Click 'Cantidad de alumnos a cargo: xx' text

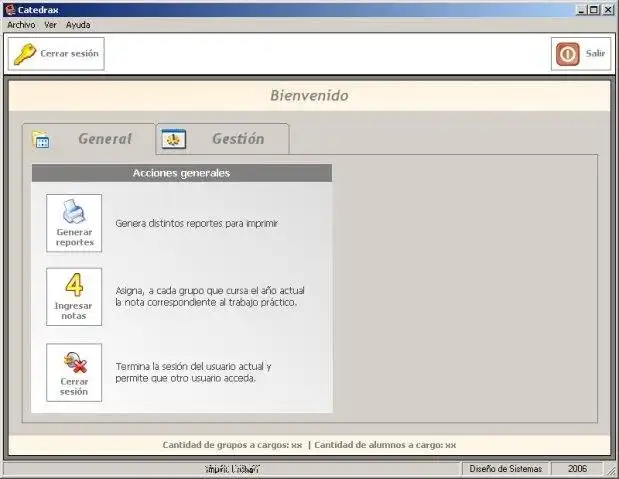click(385, 445)
